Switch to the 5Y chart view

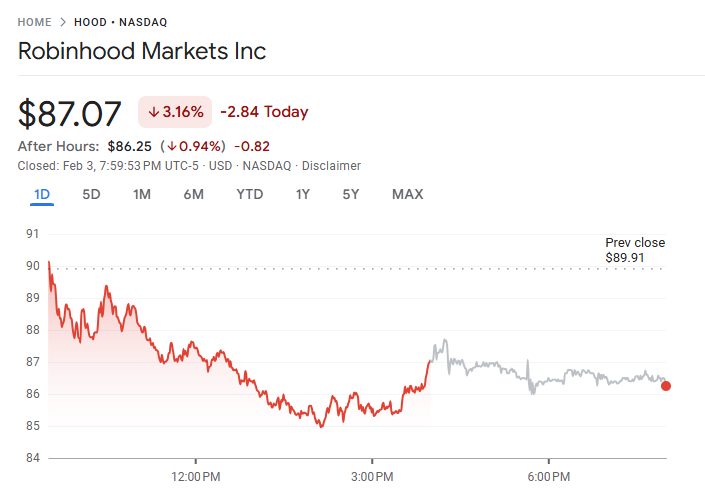pyautogui.click(x=350, y=194)
